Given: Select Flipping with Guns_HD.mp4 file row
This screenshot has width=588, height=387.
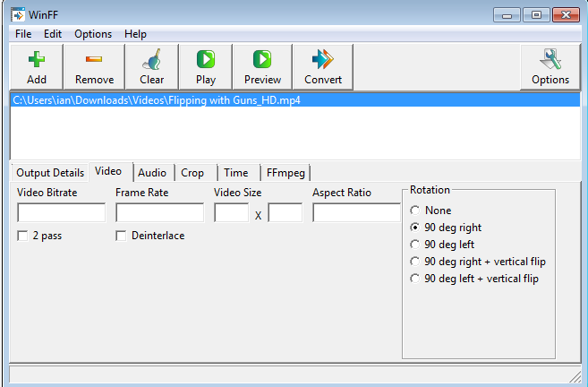Looking at the screenshot, I should [x=295, y=100].
